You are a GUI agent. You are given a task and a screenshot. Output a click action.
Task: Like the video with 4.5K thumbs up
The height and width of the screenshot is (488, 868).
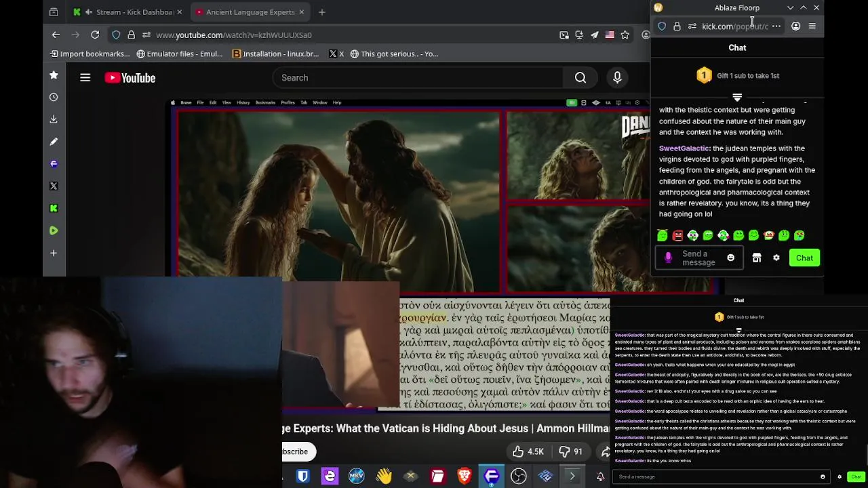(x=528, y=451)
